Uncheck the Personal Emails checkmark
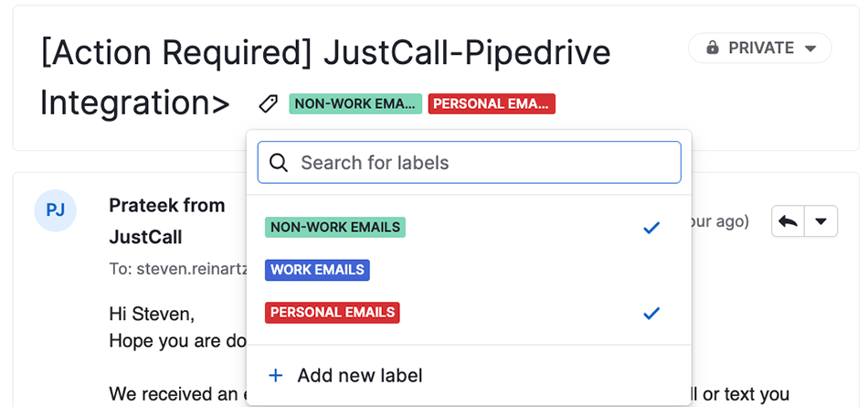868x407 pixels. coord(651,314)
